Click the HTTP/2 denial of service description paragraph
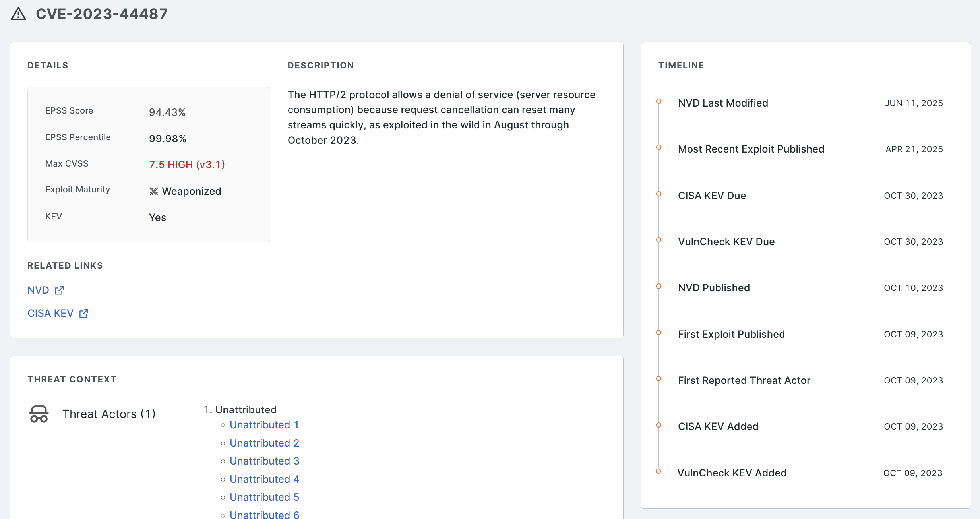Image resolution: width=980 pixels, height=519 pixels. 442,117
